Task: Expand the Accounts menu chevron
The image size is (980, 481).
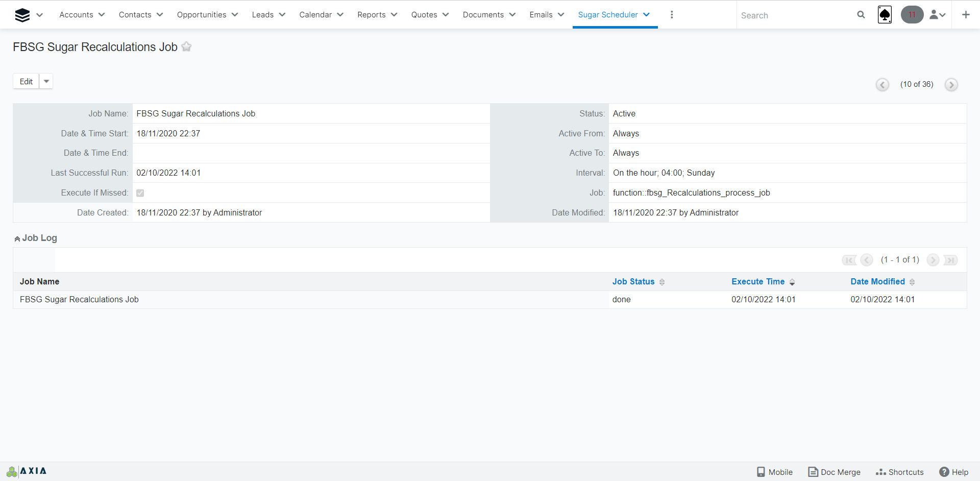Action: coord(102,15)
